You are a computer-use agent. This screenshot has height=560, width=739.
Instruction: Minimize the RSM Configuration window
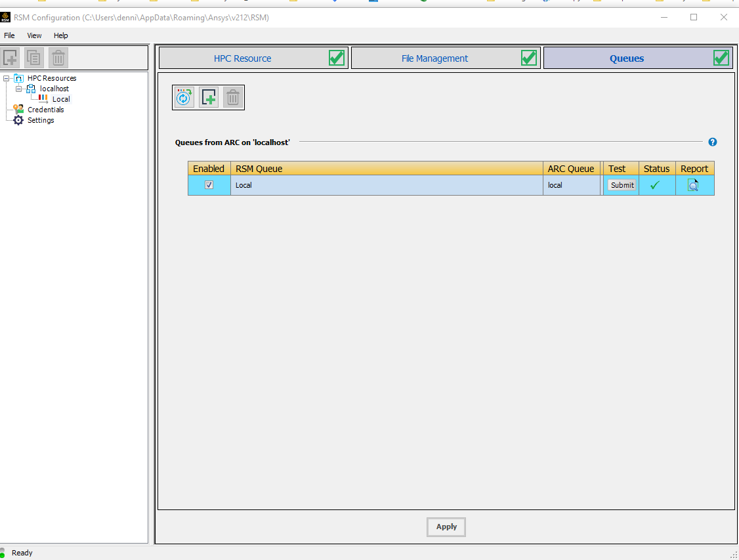click(664, 18)
